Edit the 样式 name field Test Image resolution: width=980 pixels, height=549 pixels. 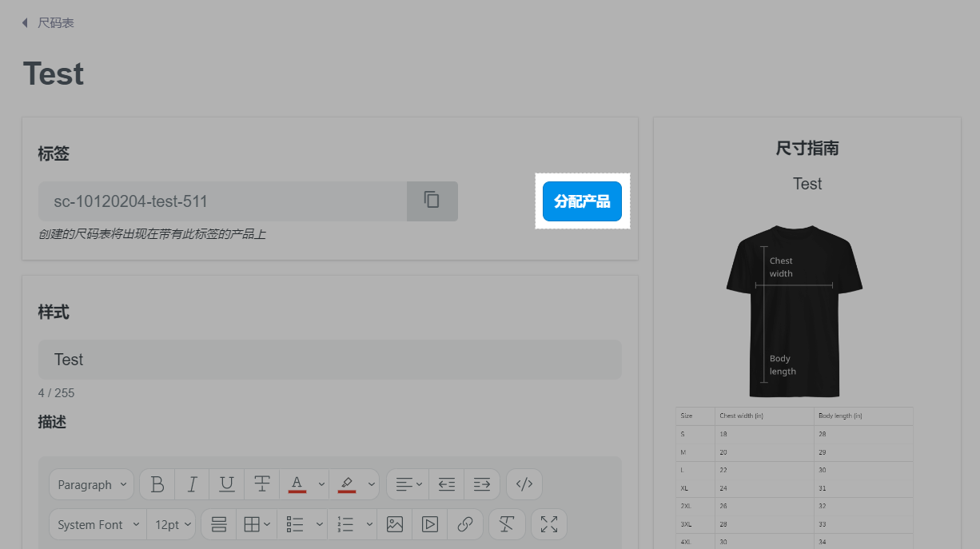330,360
